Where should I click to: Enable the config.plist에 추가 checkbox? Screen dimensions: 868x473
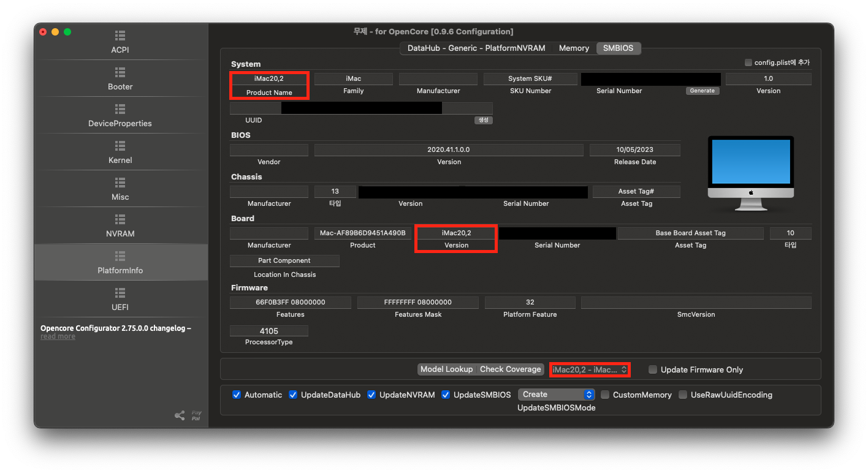click(748, 62)
